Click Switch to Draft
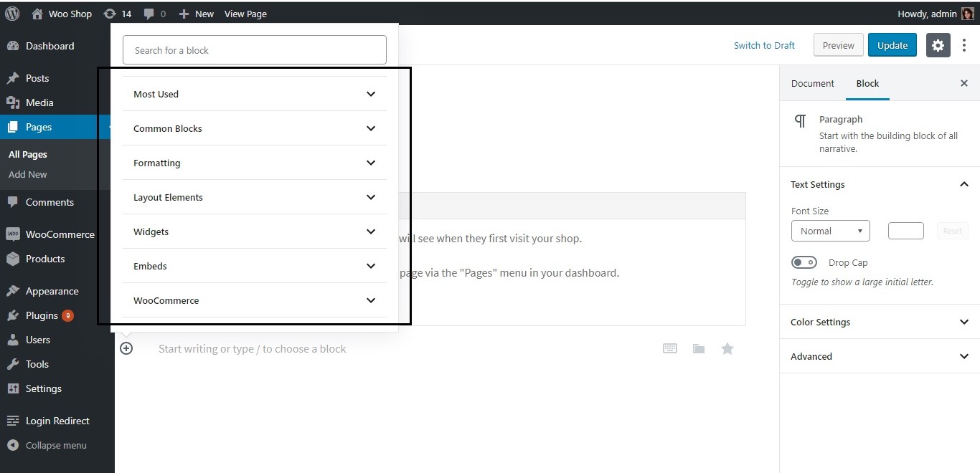980x473 pixels. (x=764, y=45)
